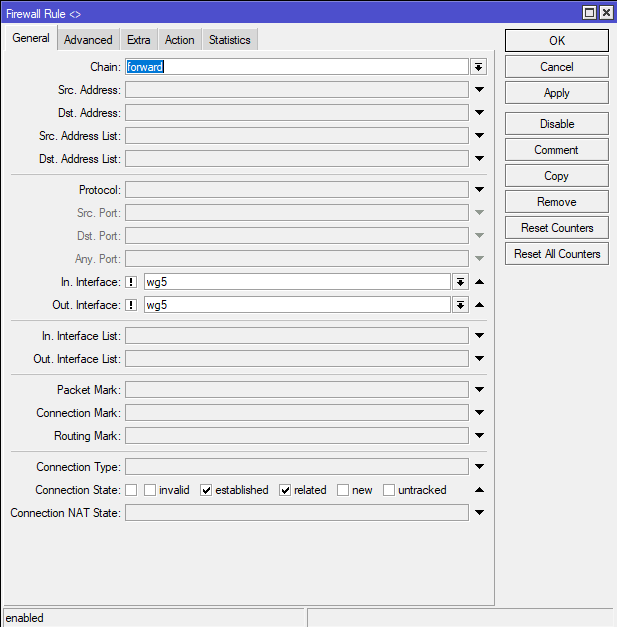Image resolution: width=617 pixels, height=627 pixels.
Task: Click the In. Interface wg5 input field
Action: pyautogui.click(x=297, y=282)
